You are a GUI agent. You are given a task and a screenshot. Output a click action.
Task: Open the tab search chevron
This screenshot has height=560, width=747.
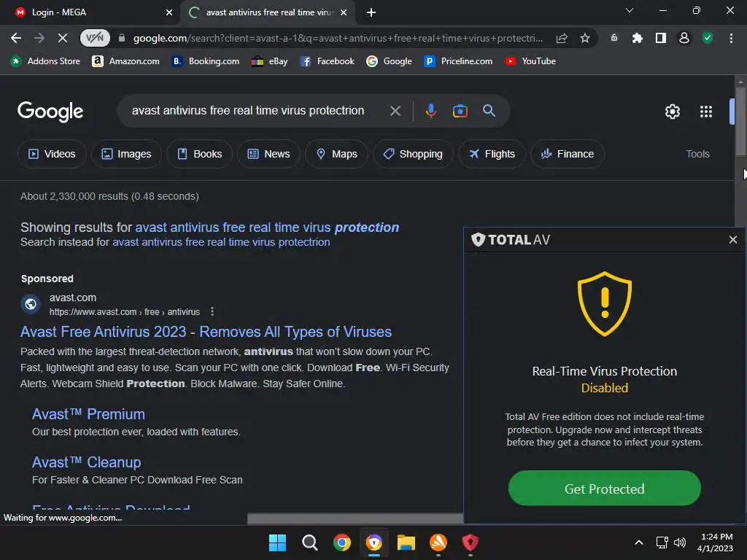[630, 10]
